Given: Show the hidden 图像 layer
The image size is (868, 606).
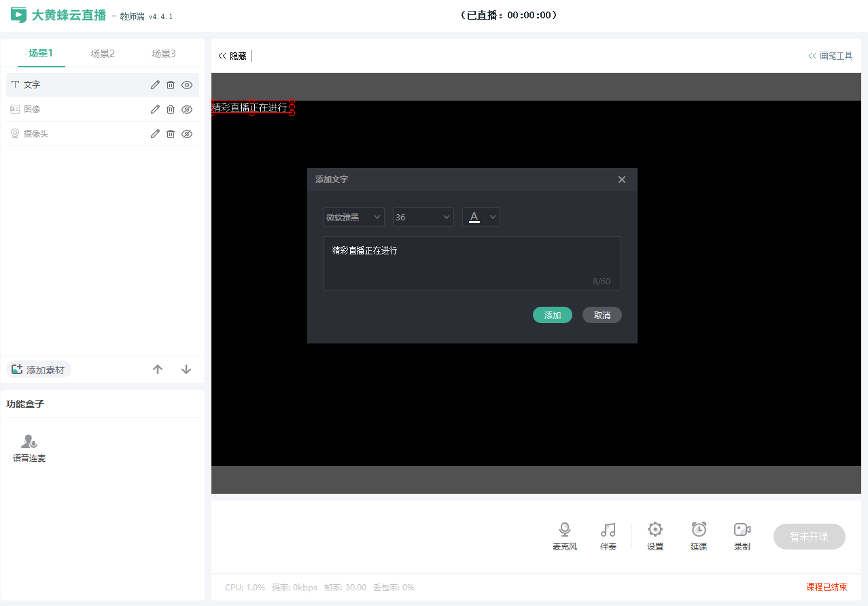Looking at the screenshot, I should coord(187,110).
